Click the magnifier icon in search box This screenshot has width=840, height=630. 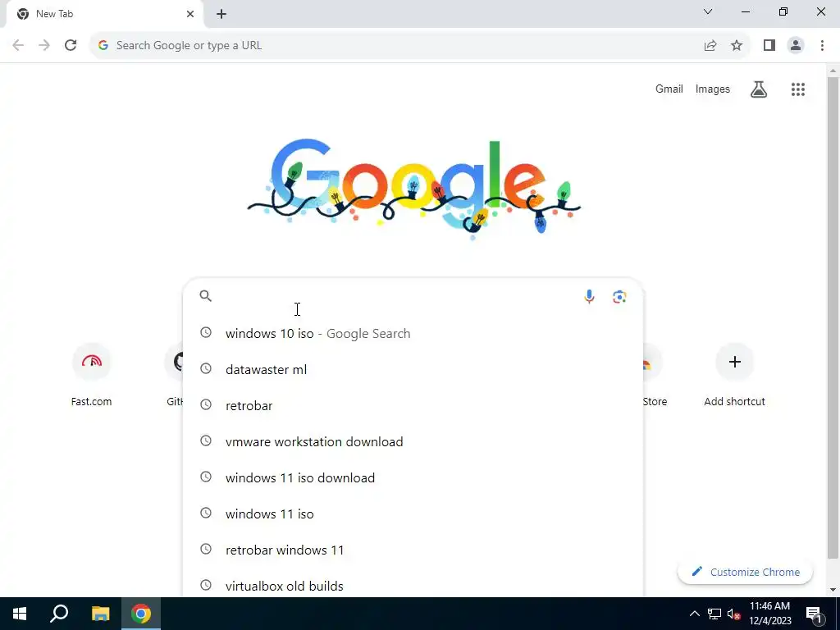coord(206,295)
